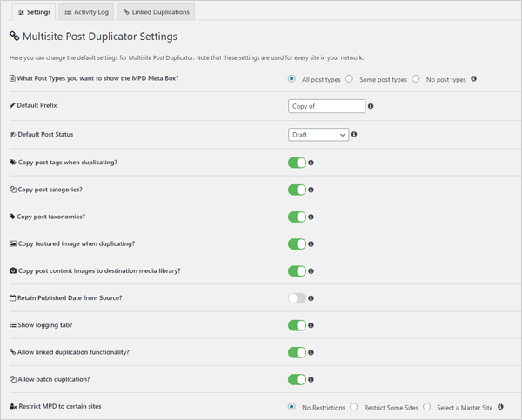Click the info icon beside the Draft dropdown

click(x=354, y=134)
